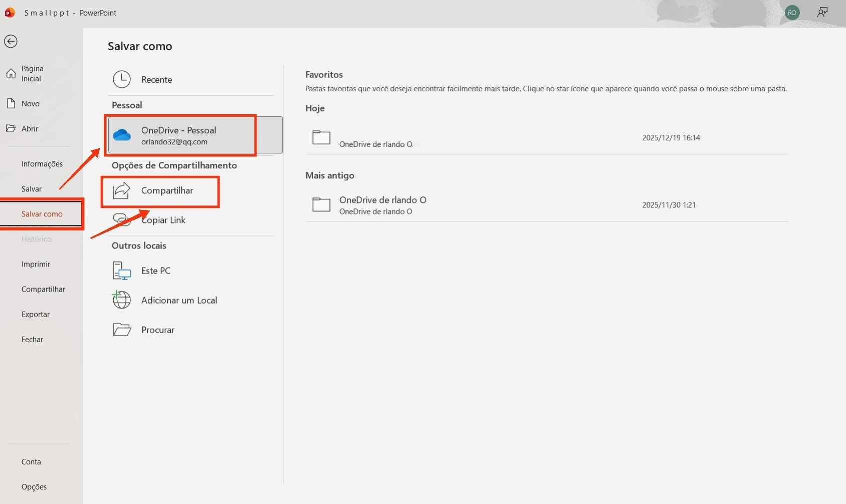Image resolution: width=846 pixels, height=504 pixels.
Task: Go to Página Inicial label
Action: 33,73
